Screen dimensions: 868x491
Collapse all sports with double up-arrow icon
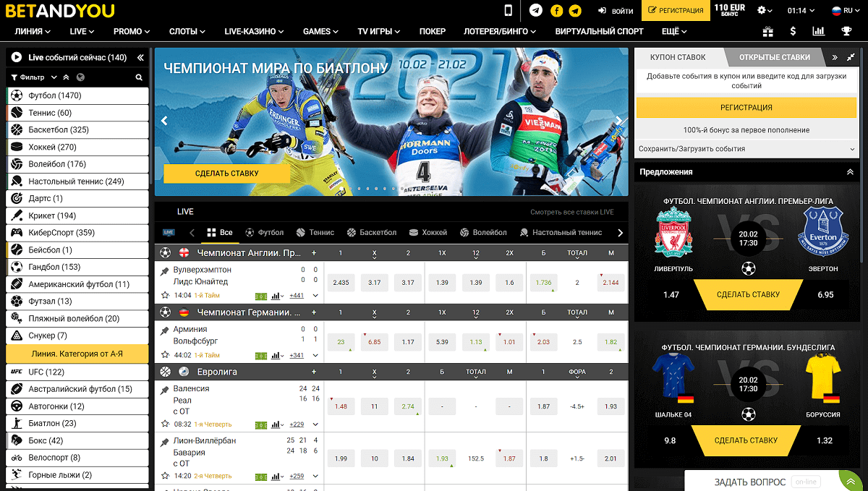click(x=66, y=77)
